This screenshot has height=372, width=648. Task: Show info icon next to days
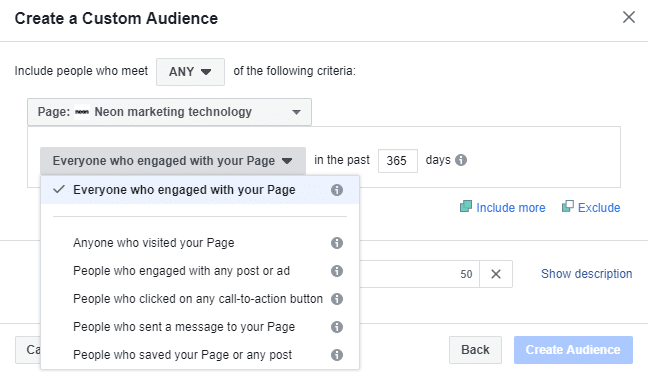[461, 160]
